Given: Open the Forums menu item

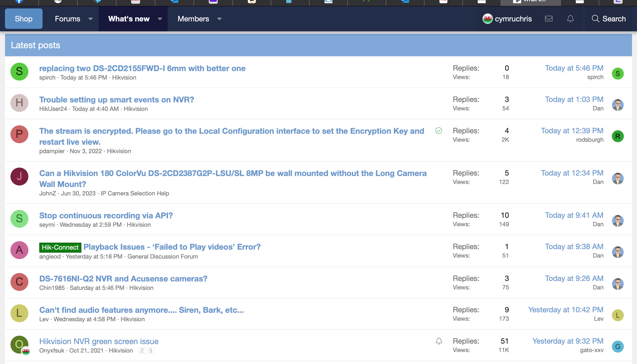Looking at the screenshot, I should click(67, 19).
